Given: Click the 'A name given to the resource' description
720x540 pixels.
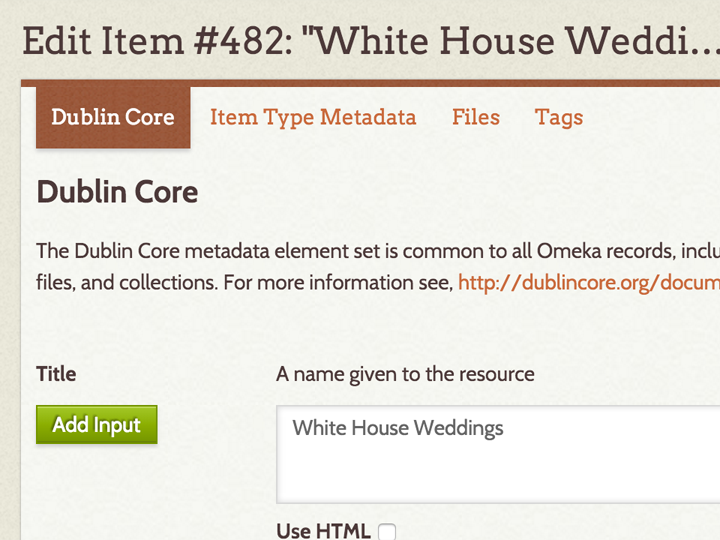Looking at the screenshot, I should [x=405, y=374].
